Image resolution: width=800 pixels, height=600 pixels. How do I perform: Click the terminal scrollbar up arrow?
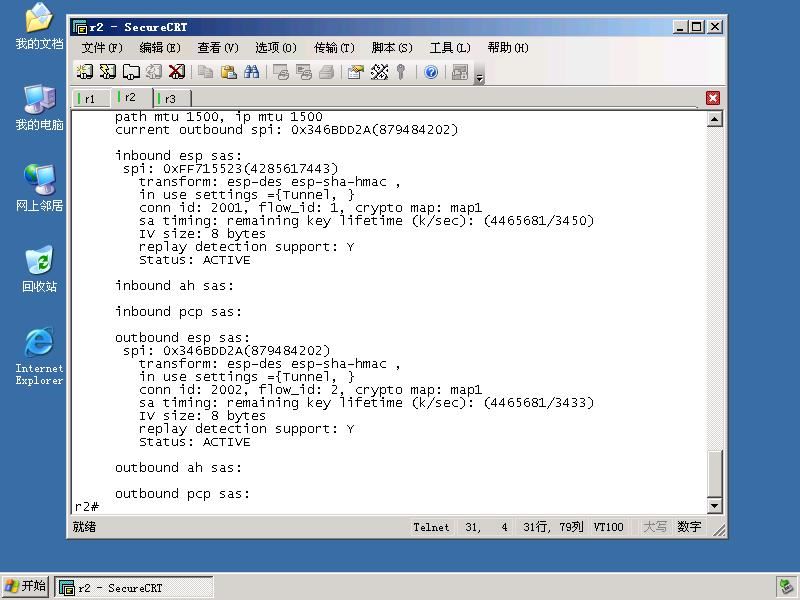pos(714,119)
